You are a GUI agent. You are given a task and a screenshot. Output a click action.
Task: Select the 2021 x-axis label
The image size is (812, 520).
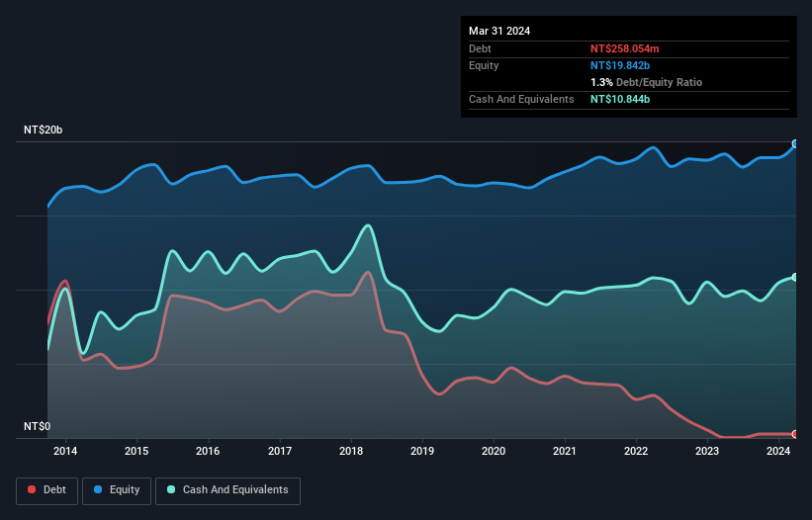[x=565, y=451]
